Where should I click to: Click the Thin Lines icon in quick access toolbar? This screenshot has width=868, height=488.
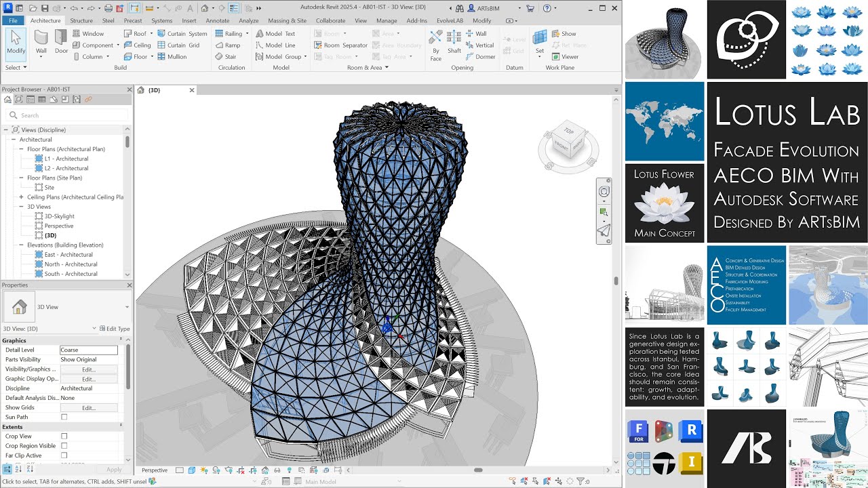235,8
